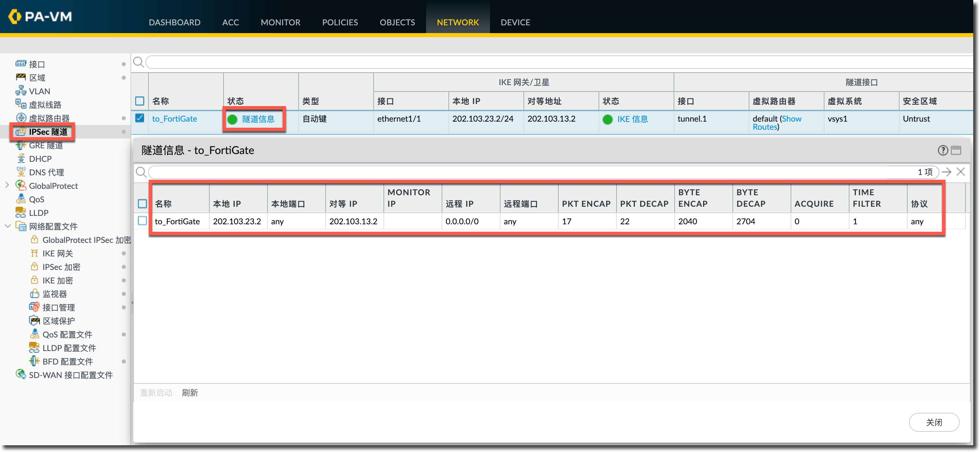The image size is (980, 452).
Task: Click the main tunnel list search field
Action: point(559,62)
